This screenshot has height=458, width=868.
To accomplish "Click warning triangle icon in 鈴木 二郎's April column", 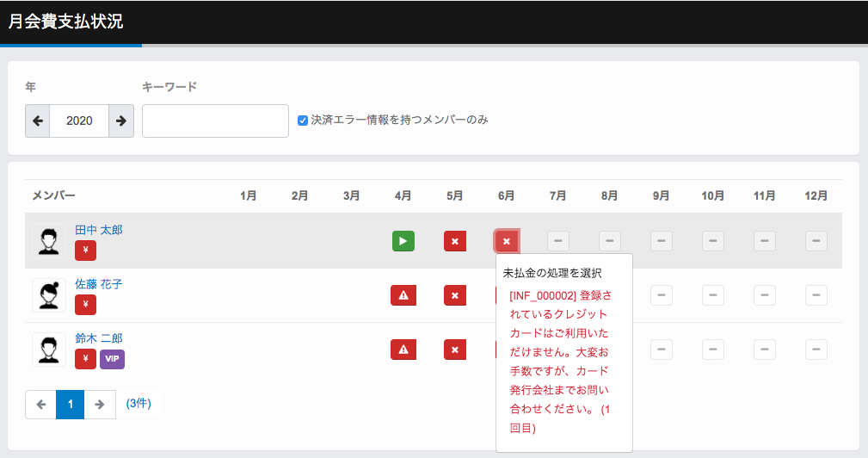I will (403, 349).
